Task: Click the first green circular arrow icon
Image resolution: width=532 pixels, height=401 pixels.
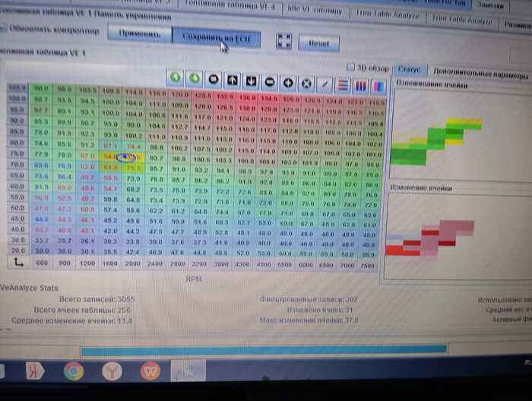Action: (x=175, y=78)
